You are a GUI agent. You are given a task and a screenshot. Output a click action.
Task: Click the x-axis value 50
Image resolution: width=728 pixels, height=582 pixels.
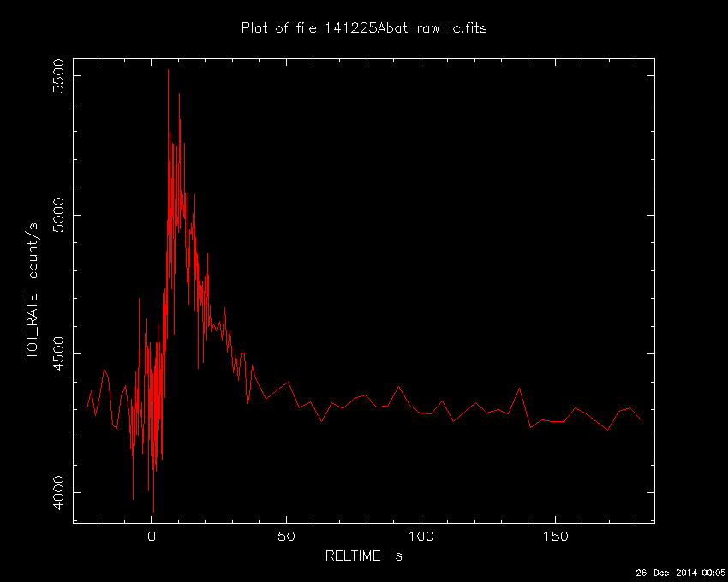point(286,537)
